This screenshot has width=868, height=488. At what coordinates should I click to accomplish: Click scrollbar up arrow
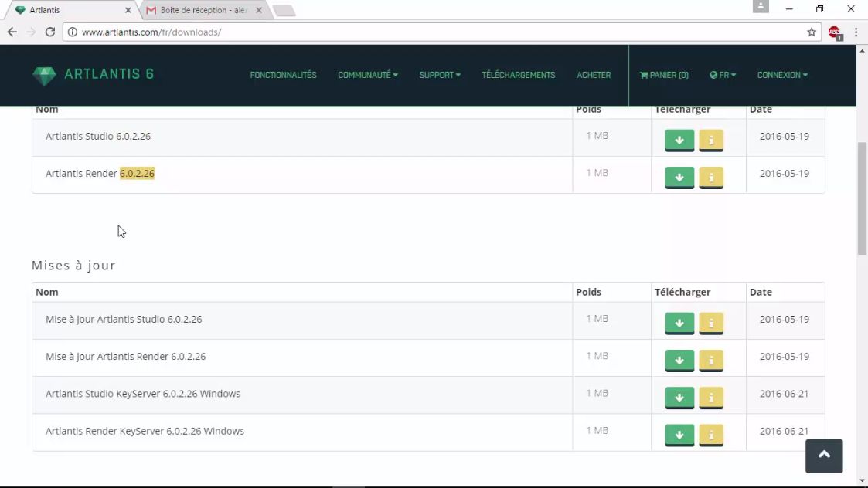[x=862, y=50]
